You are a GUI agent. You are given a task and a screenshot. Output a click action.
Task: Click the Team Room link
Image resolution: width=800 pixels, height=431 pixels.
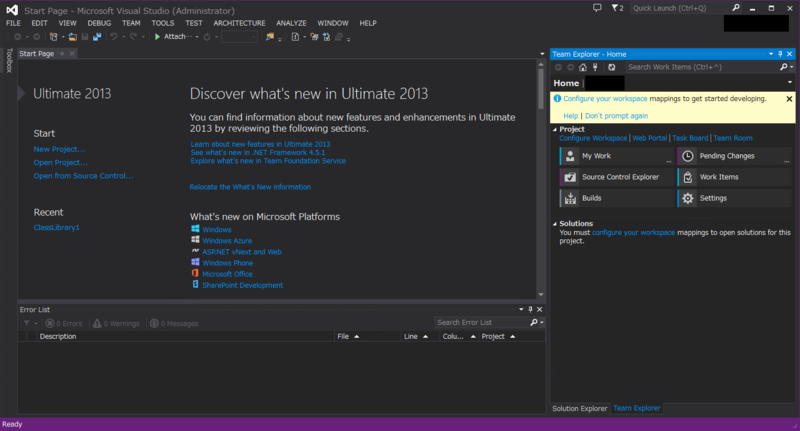pos(733,138)
